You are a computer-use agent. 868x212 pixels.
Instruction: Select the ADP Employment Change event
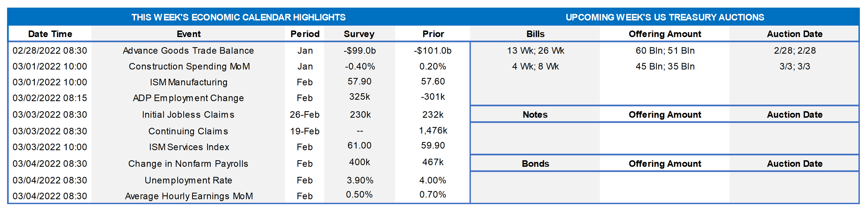[x=188, y=98]
